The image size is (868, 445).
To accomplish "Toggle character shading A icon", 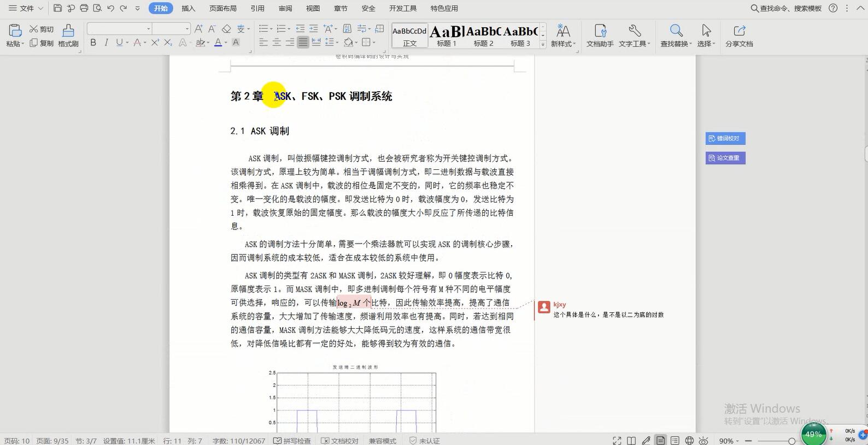I will click(x=236, y=43).
